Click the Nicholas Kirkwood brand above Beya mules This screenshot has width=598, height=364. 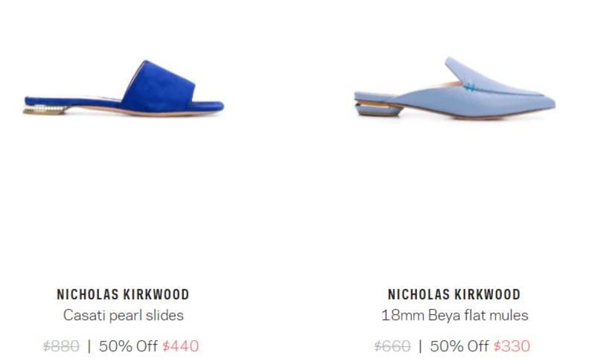[x=454, y=294]
